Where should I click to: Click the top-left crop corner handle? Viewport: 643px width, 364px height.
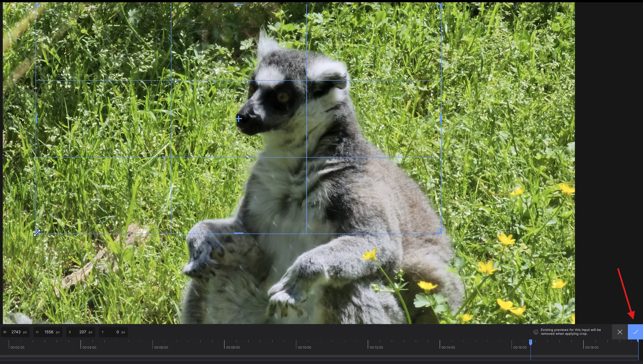click(x=37, y=5)
